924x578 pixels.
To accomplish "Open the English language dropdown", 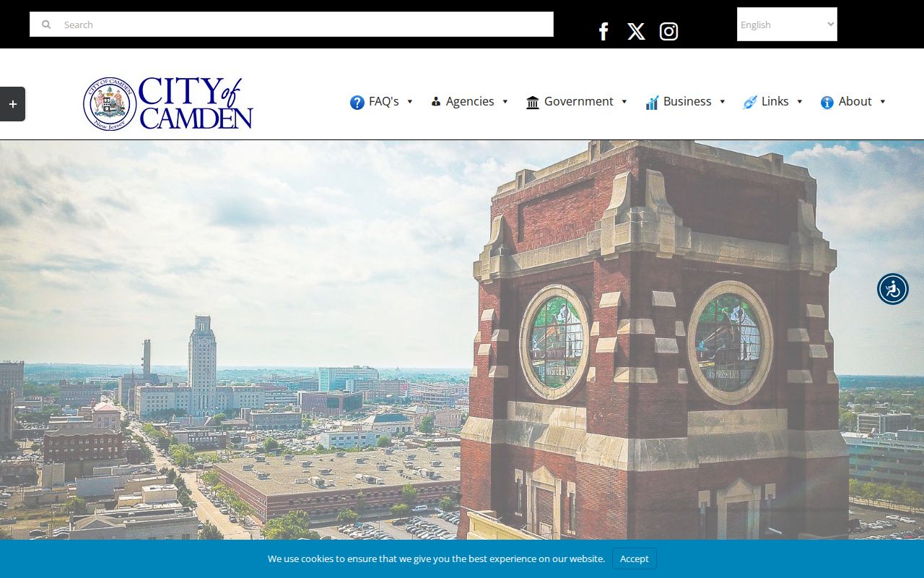I will pyautogui.click(x=787, y=25).
